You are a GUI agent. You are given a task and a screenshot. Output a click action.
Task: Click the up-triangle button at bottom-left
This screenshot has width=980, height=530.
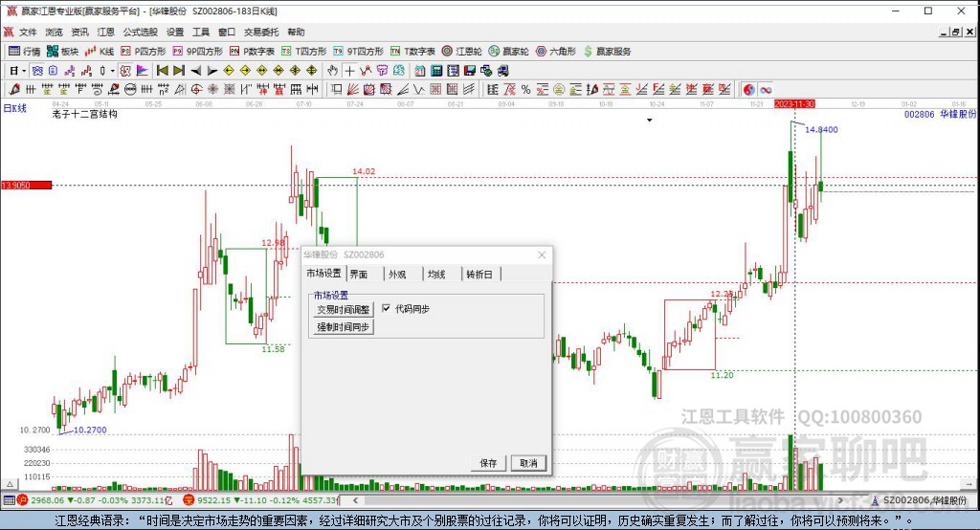(x=10, y=484)
